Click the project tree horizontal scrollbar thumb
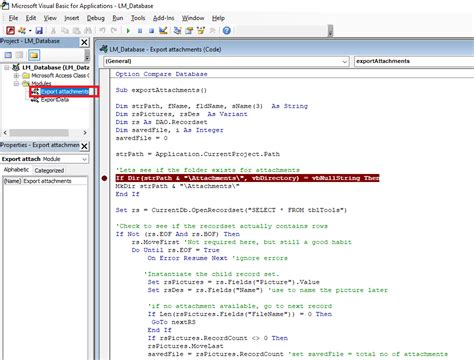The width and height of the screenshot is (474, 360). (x=39, y=133)
